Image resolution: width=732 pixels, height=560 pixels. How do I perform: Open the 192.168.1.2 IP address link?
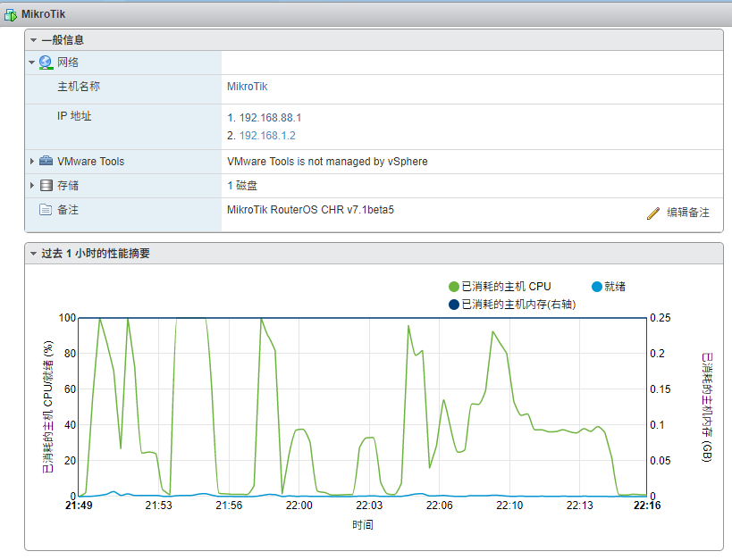(267, 136)
